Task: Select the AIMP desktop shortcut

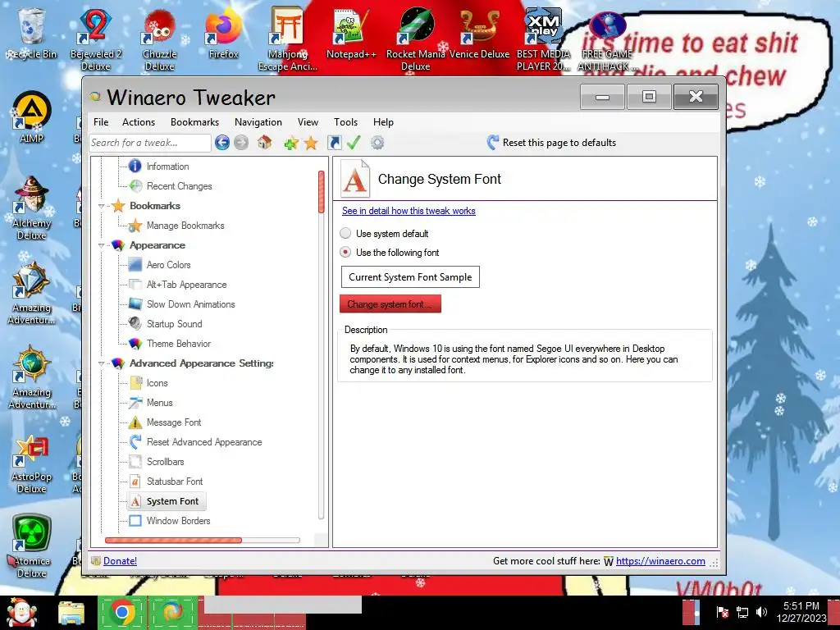Action: [x=31, y=118]
